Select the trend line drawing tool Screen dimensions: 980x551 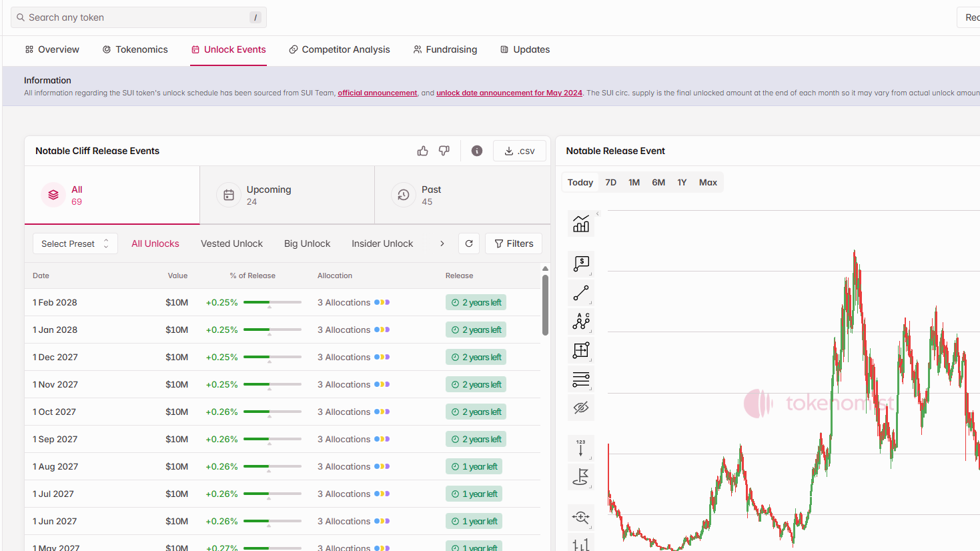tap(581, 293)
